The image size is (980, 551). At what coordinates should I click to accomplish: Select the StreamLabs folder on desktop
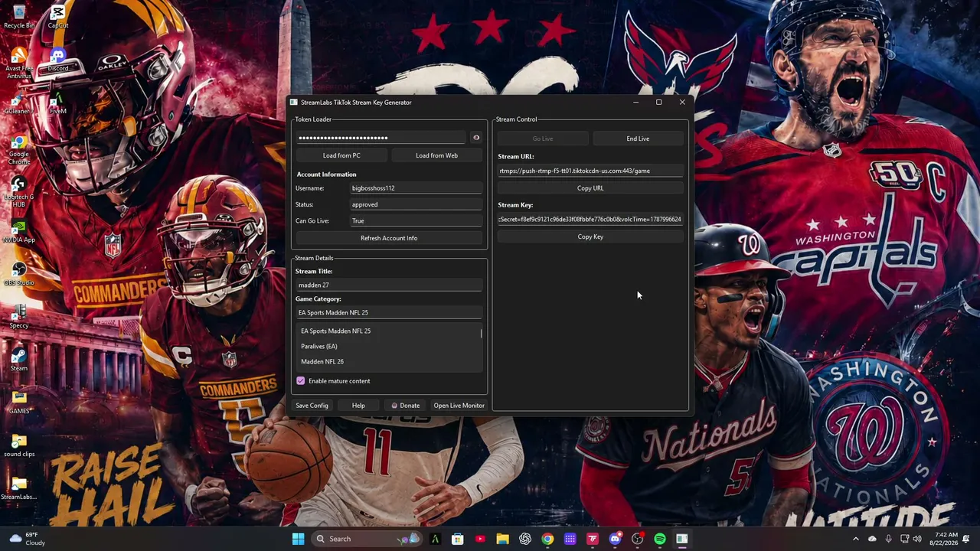tap(19, 489)
